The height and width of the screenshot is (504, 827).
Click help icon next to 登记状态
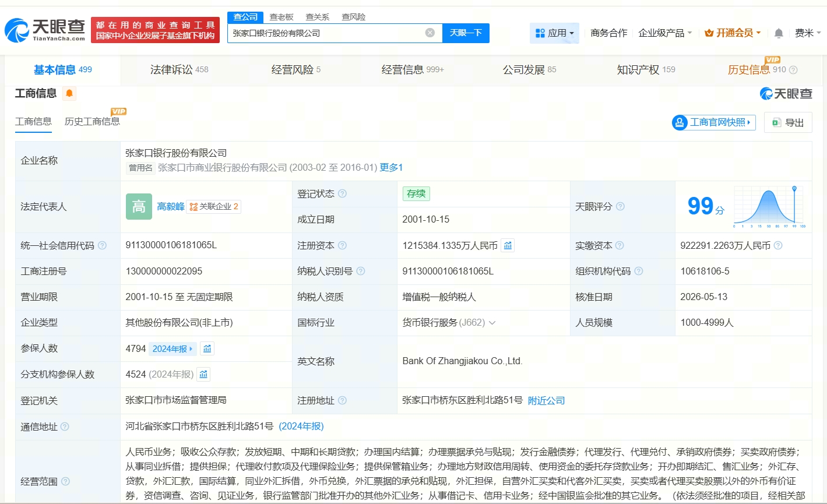point(342,194)
